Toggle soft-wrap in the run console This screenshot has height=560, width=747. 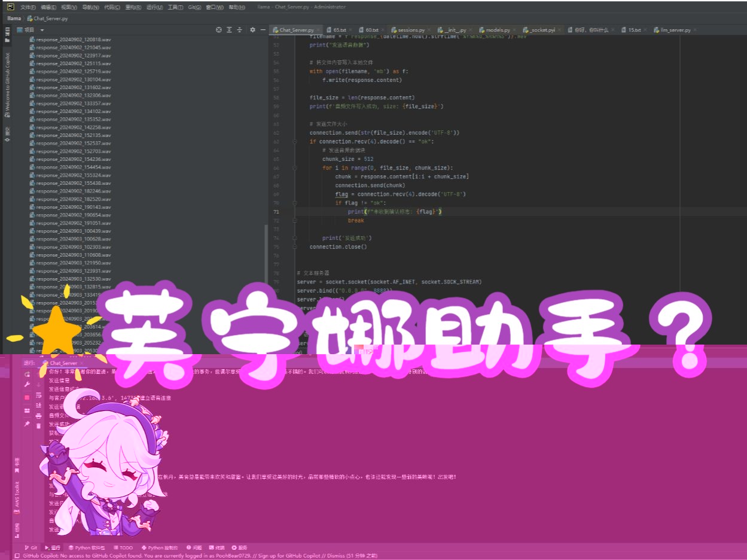[39, 395]
